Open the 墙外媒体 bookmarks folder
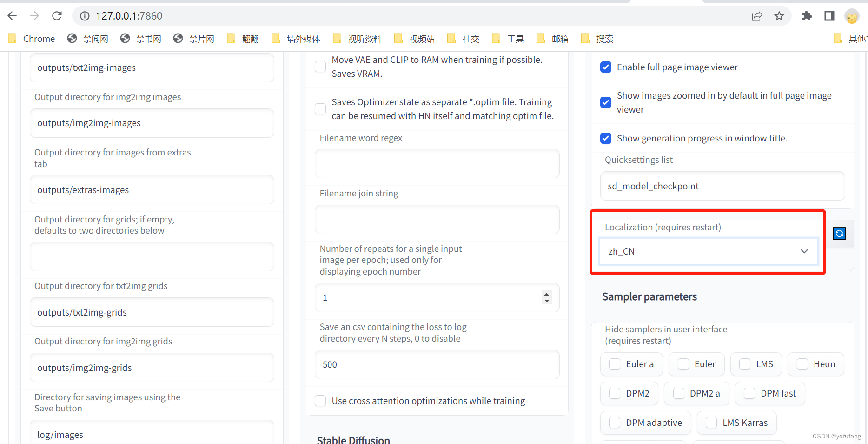Viewport: 868px width, 444px height. tap(296, 39)
